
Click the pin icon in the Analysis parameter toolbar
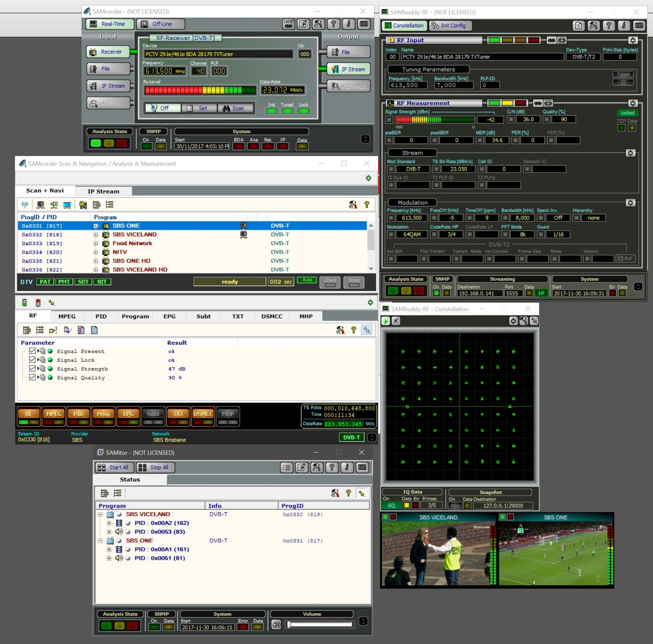click(x=367, y=330)
